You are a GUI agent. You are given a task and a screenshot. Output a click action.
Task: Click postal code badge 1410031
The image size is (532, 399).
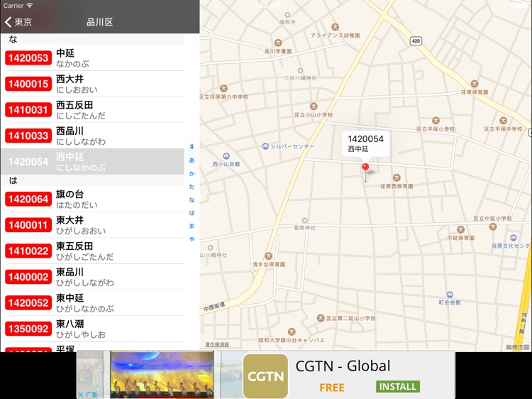click(28, 109)
